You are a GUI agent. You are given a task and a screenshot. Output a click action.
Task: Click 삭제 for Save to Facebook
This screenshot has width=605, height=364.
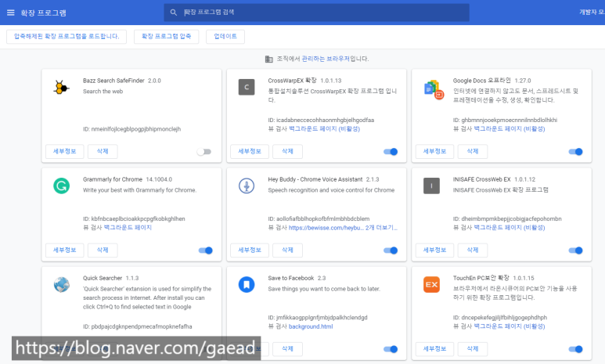click(x=287, y=349)
